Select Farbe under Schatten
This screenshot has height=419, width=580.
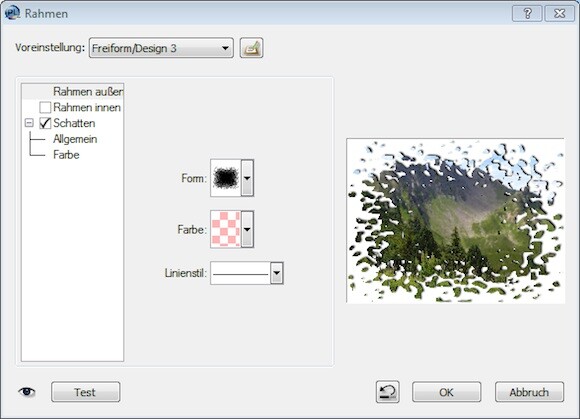point(66,155)
